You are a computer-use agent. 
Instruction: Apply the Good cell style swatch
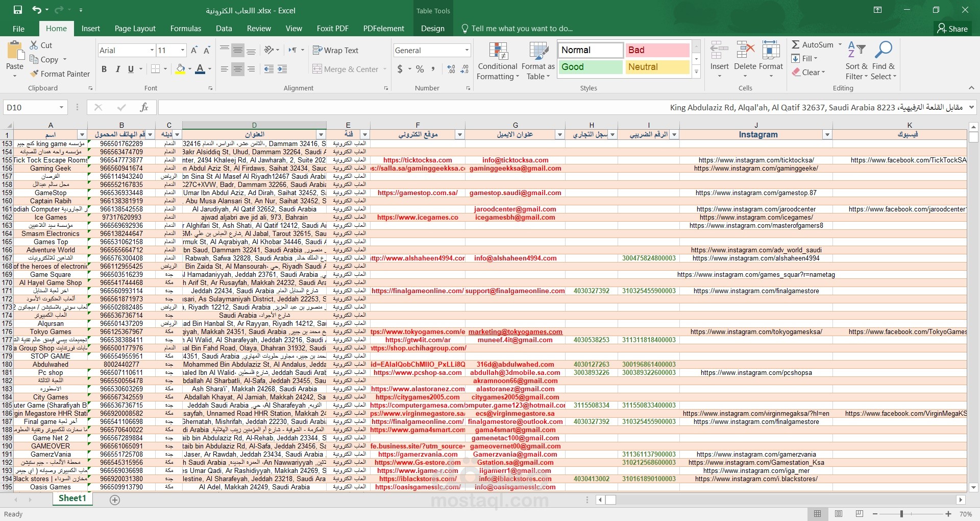click(x=591, y=67)
